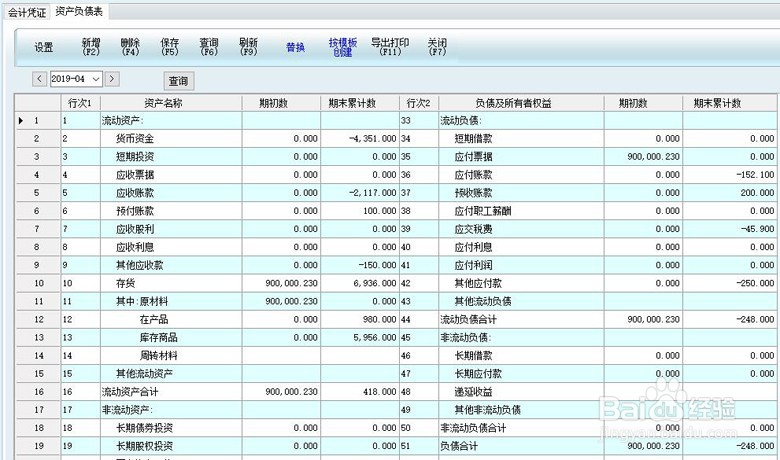The image size is (780, 460).
Task: Click 关闭 (F7) toolbar button
Action: (437, 47)
